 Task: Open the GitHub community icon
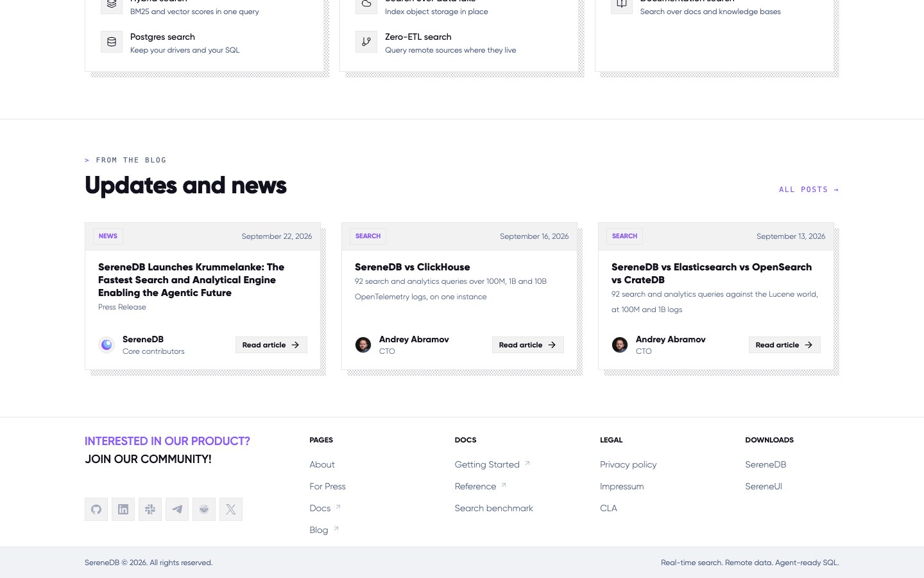(x=96, y=509)
